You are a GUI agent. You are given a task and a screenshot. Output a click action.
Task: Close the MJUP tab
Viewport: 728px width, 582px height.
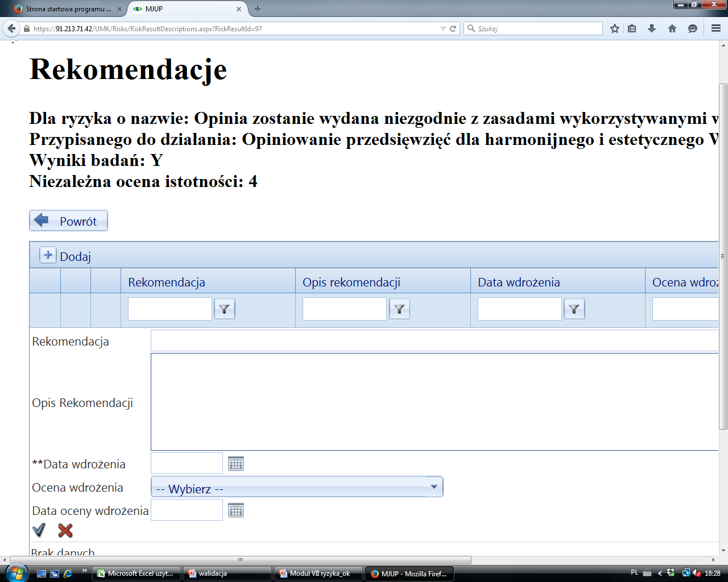(239, 9)
